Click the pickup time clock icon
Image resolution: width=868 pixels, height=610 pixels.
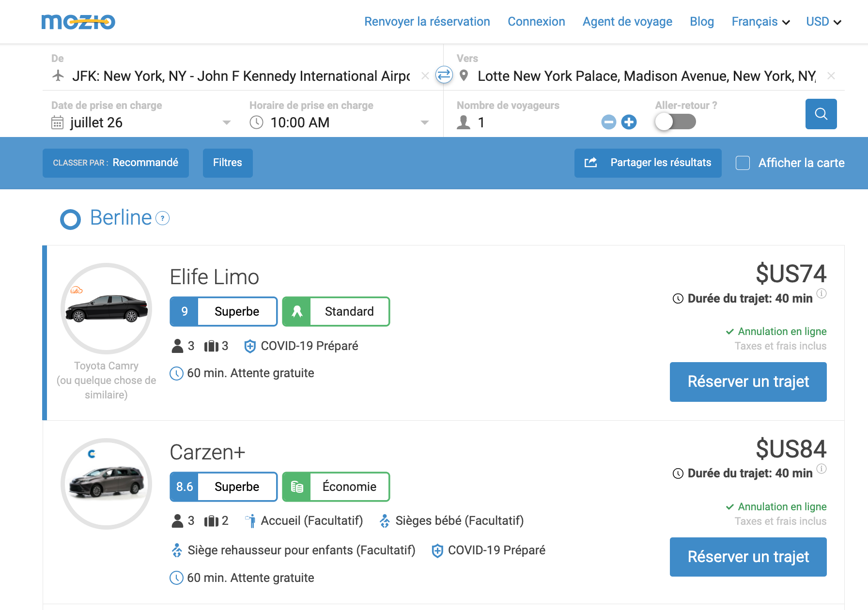(x=256, y=122)
